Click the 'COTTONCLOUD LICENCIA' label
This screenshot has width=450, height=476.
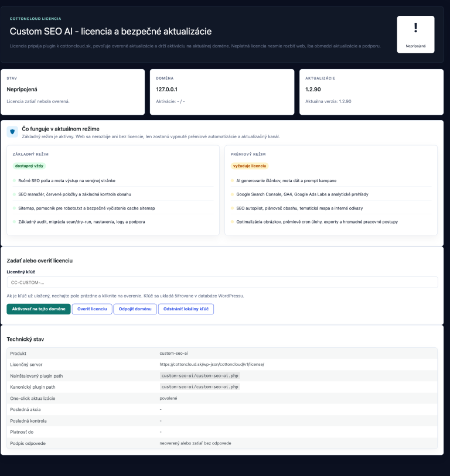tap(35, 19)
